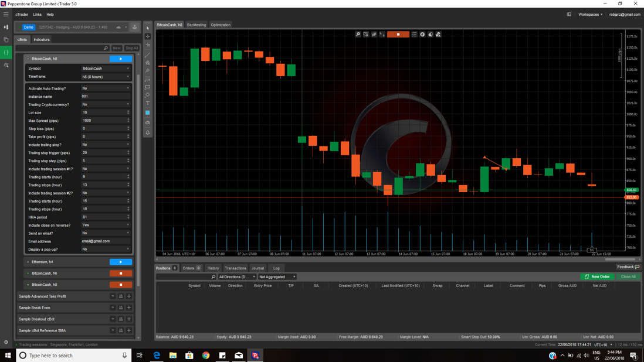Open the Analyze section in left sidebar
This screenshot has height=362, width=644.
6,65
